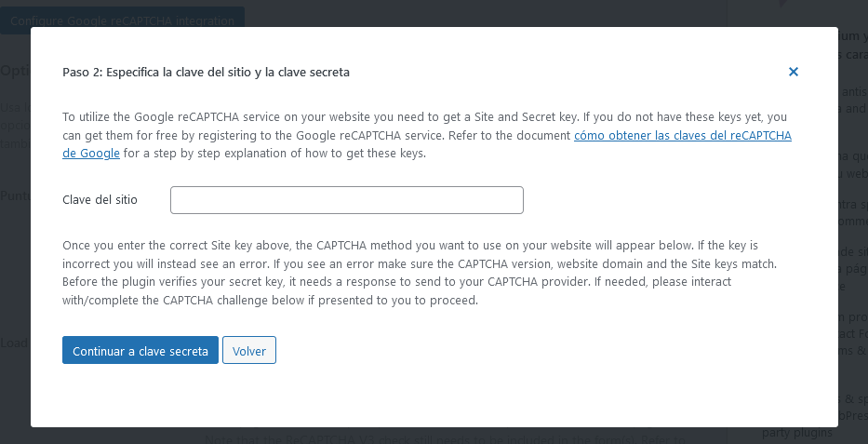Click the Clave del sitio label
Viewport: 868px width, 444px height.
[100, 200]
